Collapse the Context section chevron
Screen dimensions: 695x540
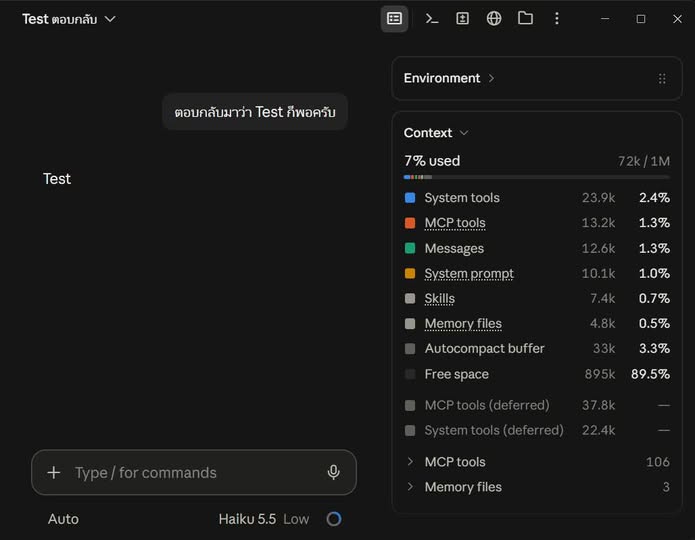(x=464, y=133)
